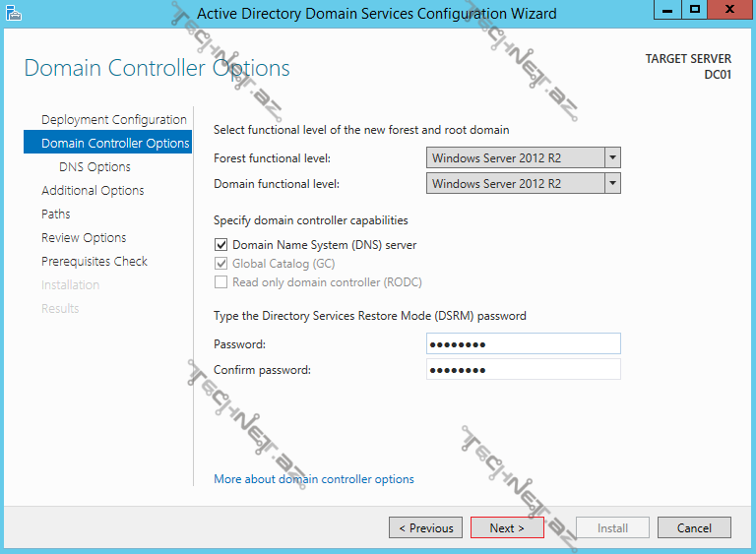This screenshot has width=756, height=554.
Task: Switch to Paths step
Action: [56, 215]
